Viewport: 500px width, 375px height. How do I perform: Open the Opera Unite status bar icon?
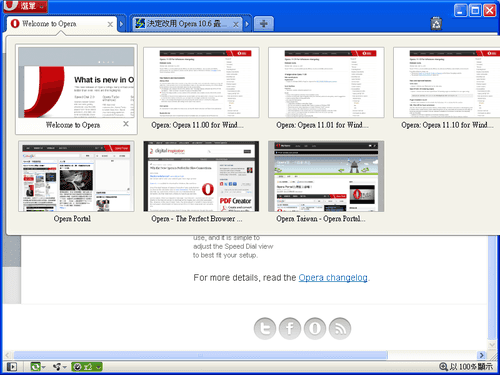[x=57, y=367]
